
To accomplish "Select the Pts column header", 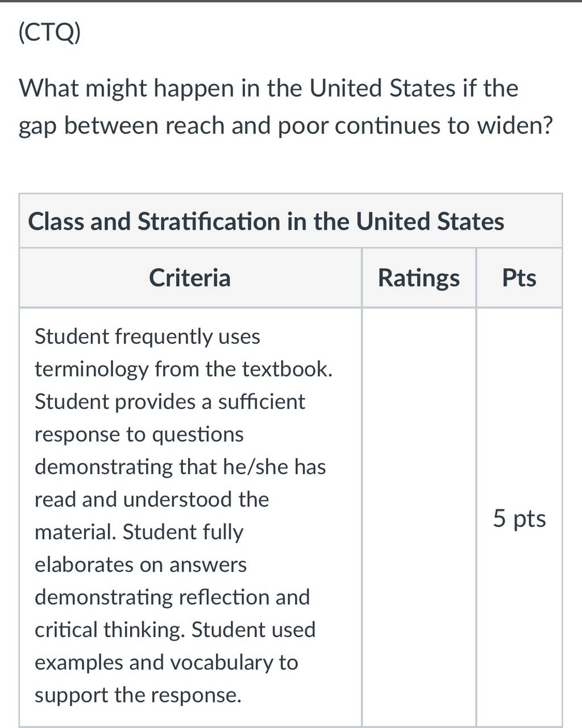I will point(519,278).
